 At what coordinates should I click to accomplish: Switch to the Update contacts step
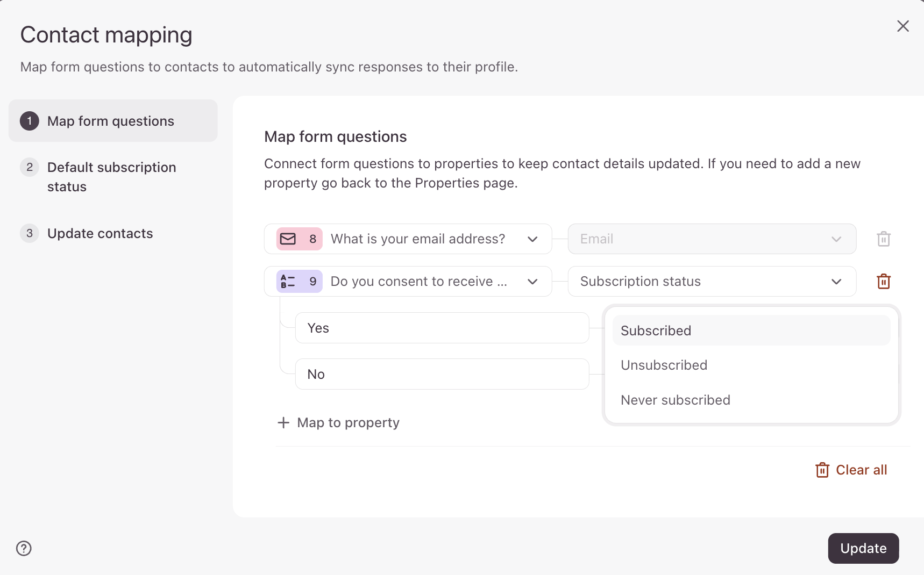coord(100,234)
